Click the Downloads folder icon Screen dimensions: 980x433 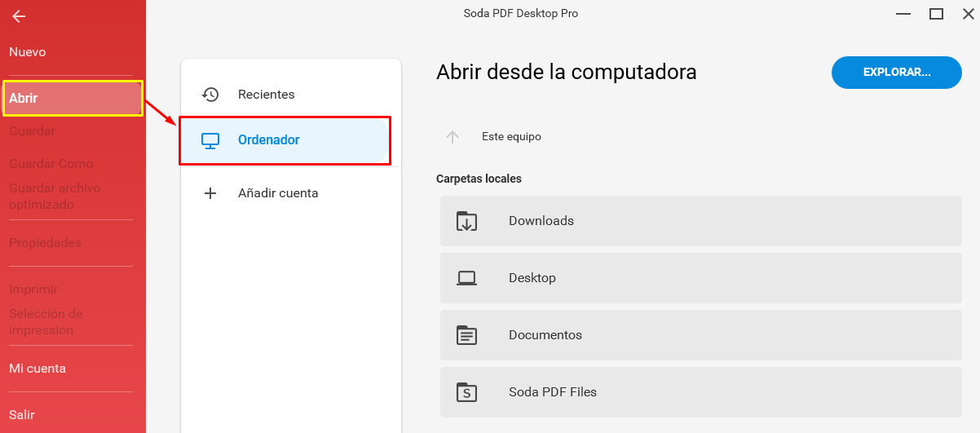466,221
